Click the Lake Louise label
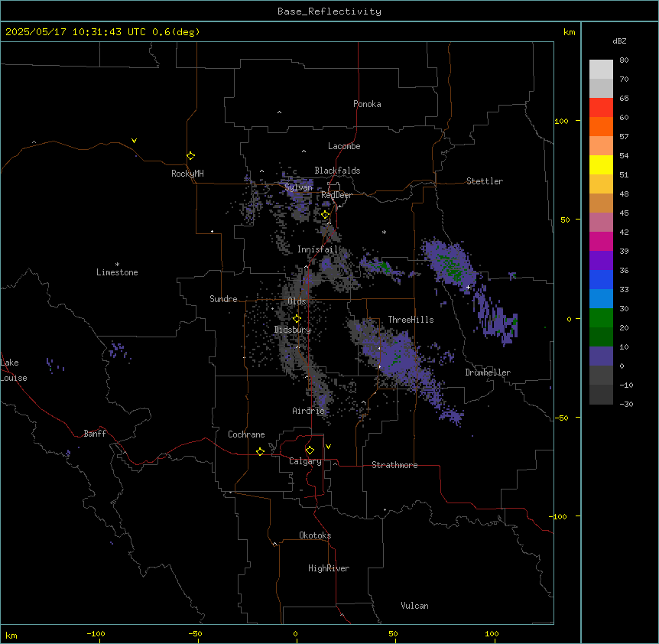 [14, 370]
